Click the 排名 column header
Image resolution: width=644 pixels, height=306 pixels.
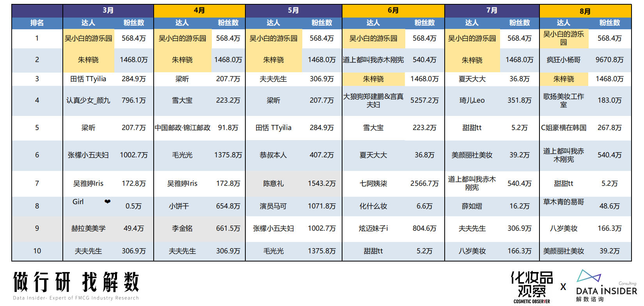(x=37, y=23)
